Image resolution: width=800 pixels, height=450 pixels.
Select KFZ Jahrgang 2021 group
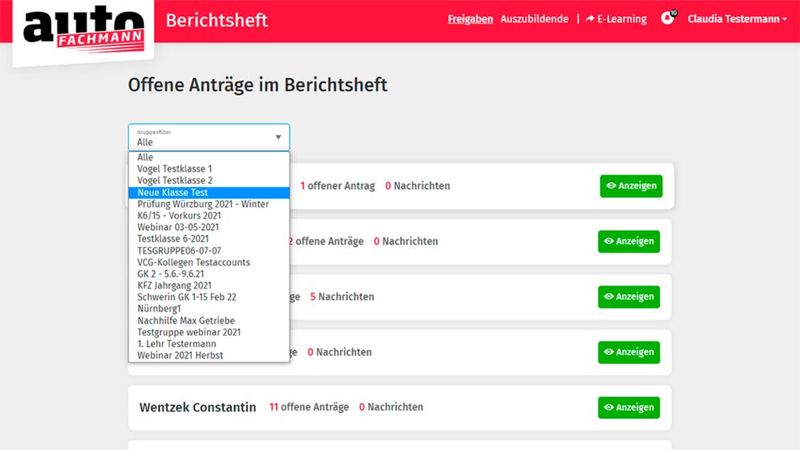click(x=209, y=286)
